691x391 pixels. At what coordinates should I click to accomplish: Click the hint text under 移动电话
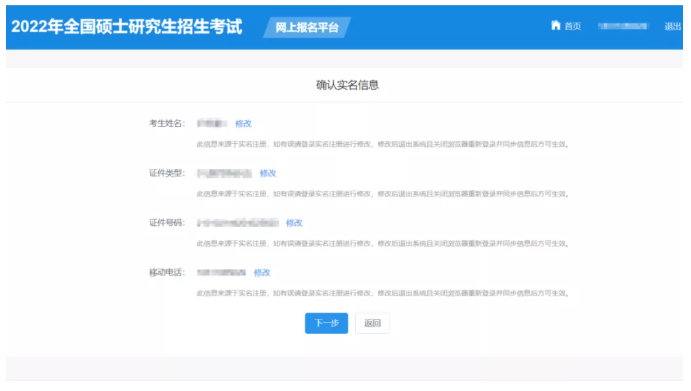tap(383, 293)
